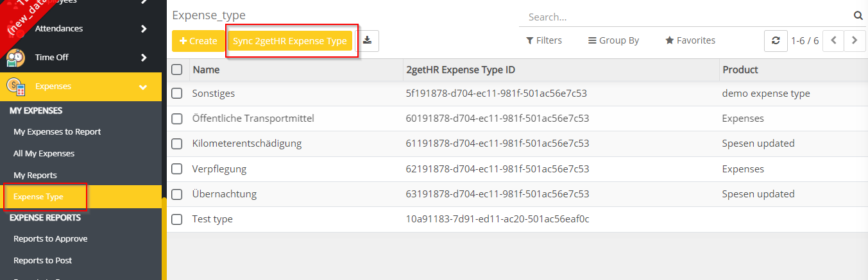868x280 pixels.
Task: Click ID 10a91183-7d91-ed11-ac20-501ac56eaf0c
Action: (498, 219)
